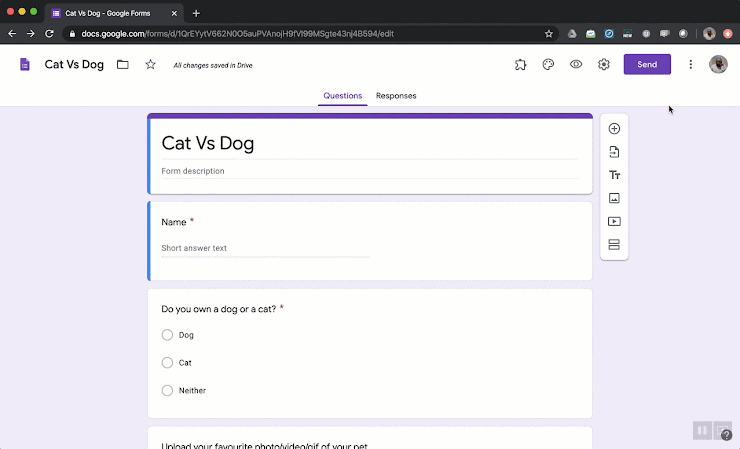The width and height of the screenshot is (740, 449).
Task: Select the Neither radio option
Action: pos(167,390)
